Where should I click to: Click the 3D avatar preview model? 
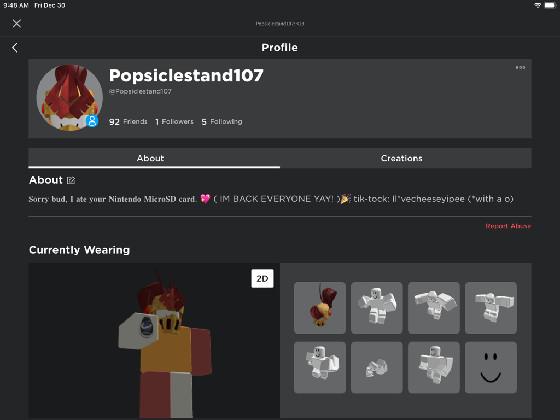(x=165, y=345)
